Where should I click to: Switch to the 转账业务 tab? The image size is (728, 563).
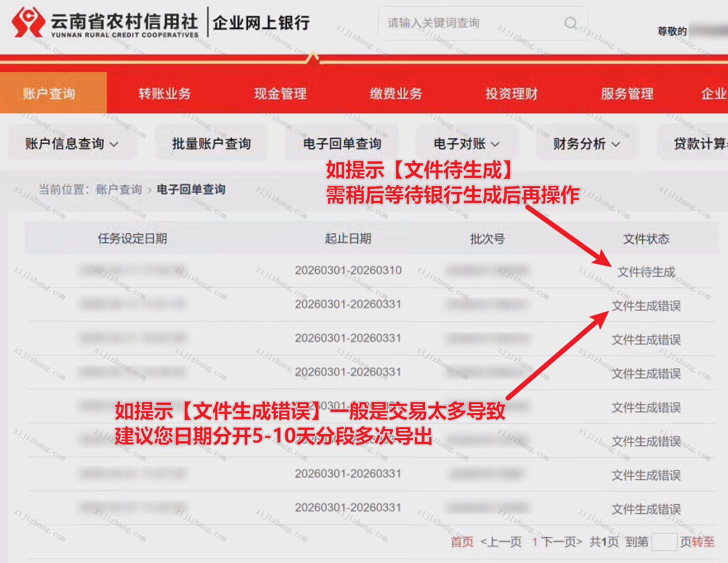point(164,93)
